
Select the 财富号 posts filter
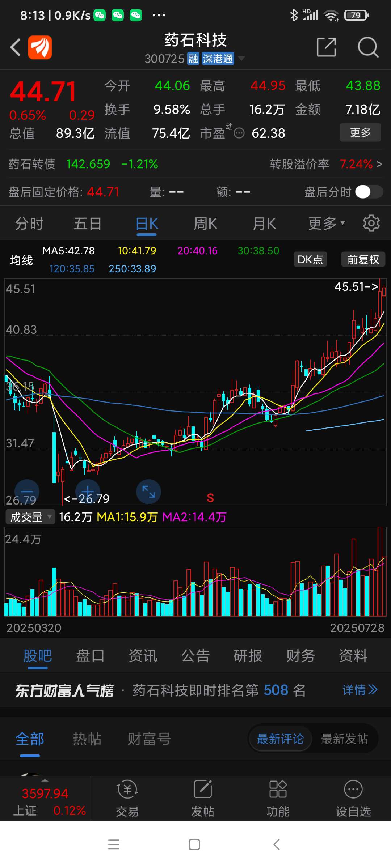(149, 739)
